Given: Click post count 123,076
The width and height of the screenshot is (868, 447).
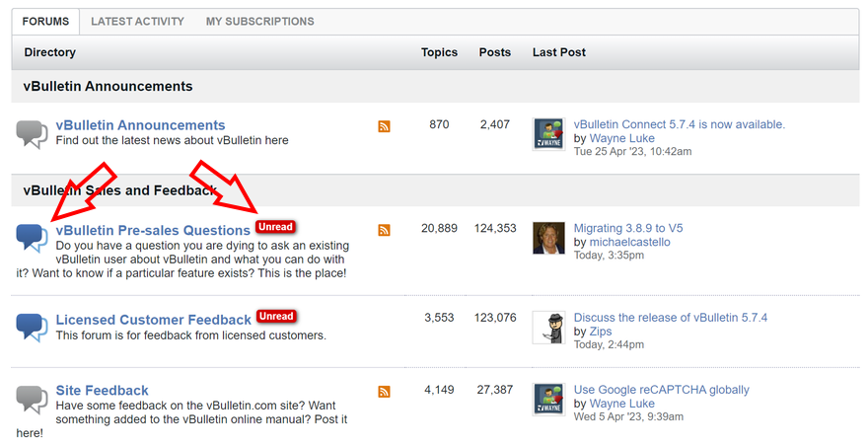Looking at the screenshot, I should (x=495, y=318).
